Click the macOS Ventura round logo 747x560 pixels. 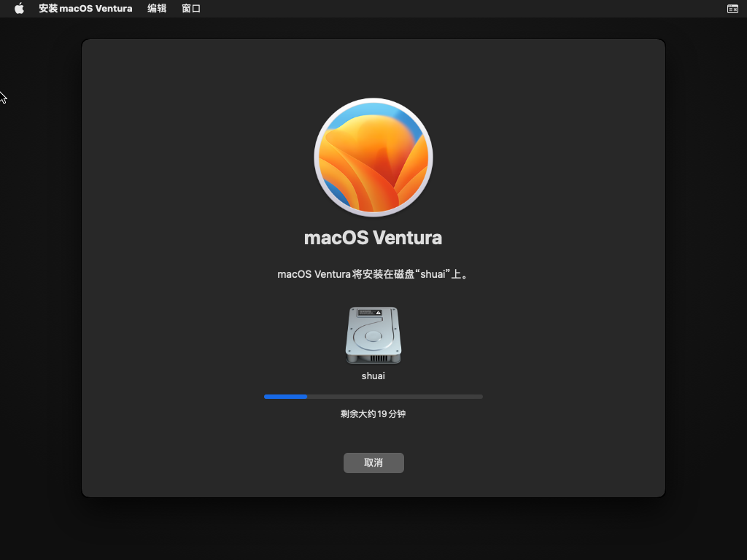click(373, 157)
